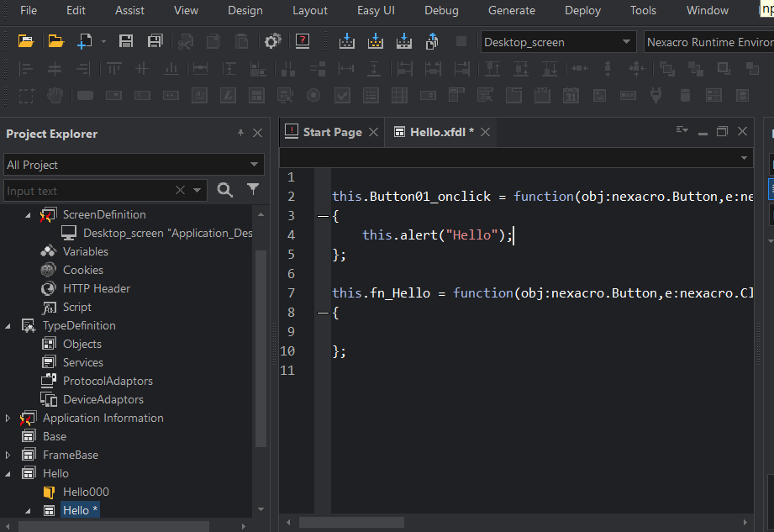Screen dimensions: 774x532
Task: Close the Hello.xfdl tab
Action: coord(485,132)
